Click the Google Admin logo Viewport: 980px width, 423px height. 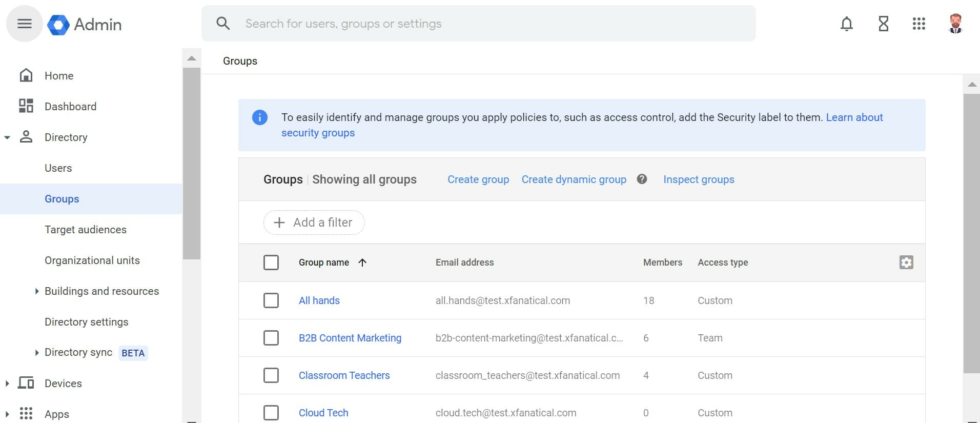(x=85, y=24)
